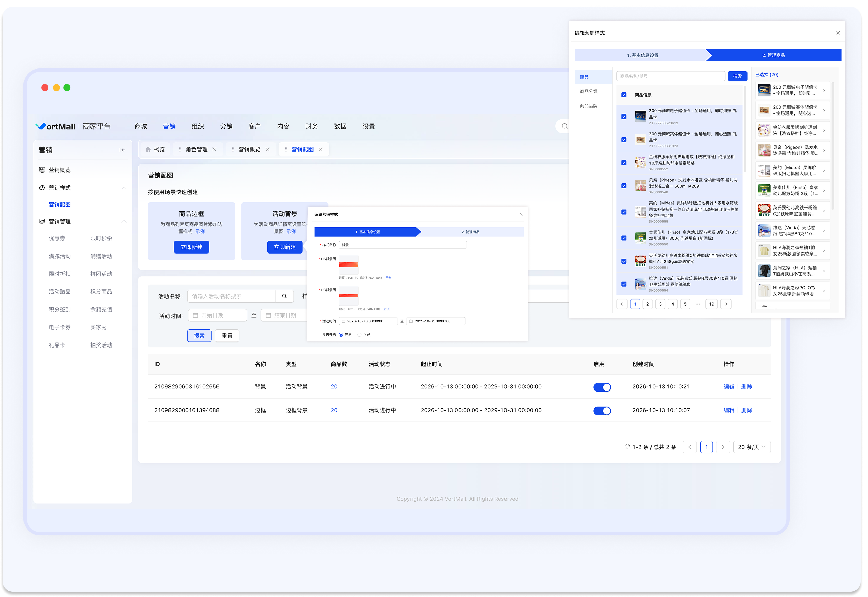Disable the 启用 switch for 边框 row
The image size is (868, 597).
(x=602, y=411)
